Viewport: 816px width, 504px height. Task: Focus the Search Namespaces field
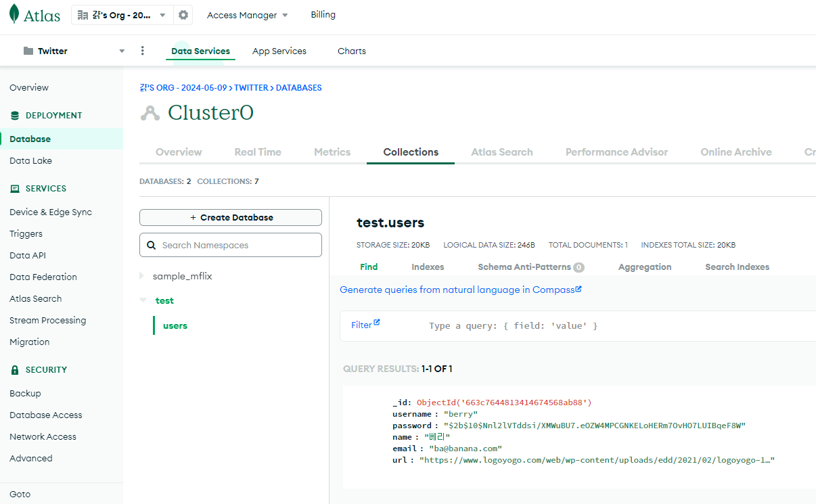(x=231, y=245)
